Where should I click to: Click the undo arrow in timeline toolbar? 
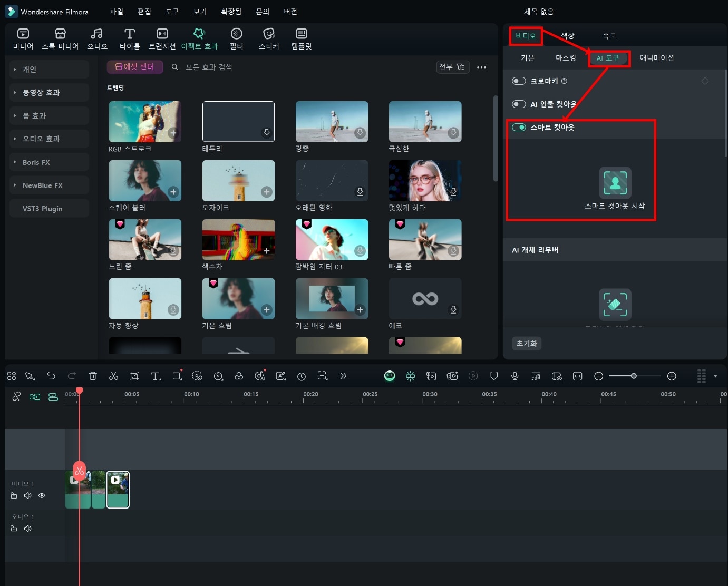click(x=51, y=376)
